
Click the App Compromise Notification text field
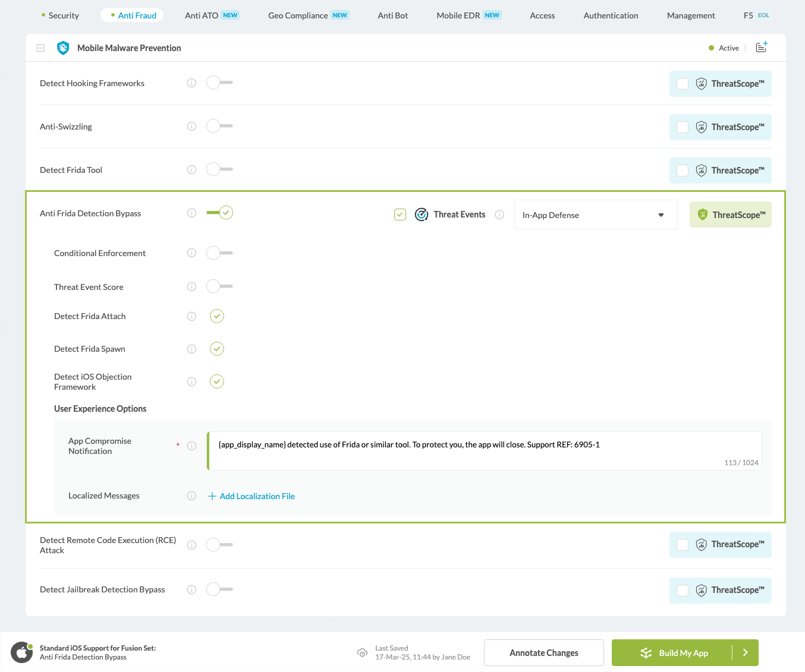click(x=484, y=450)
